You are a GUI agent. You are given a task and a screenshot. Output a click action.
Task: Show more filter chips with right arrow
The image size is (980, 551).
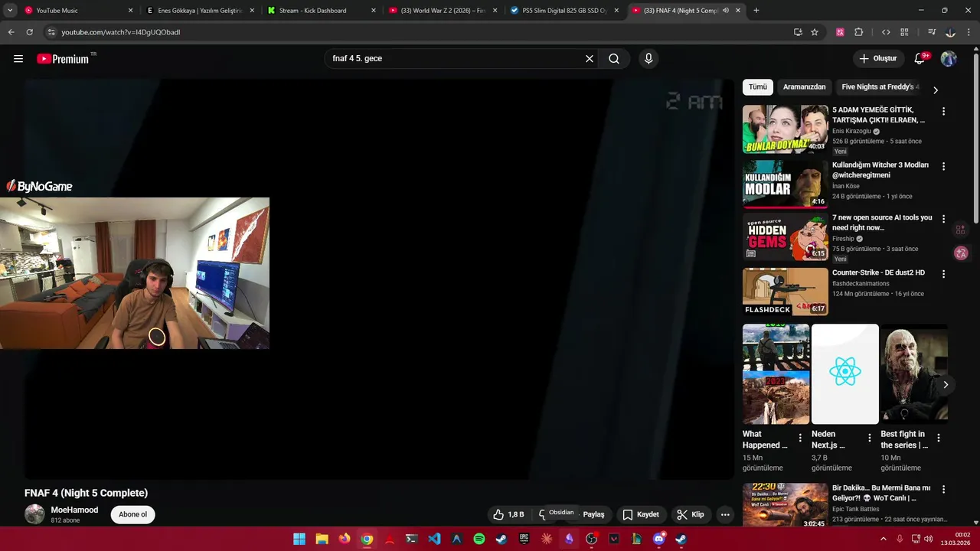pyautogui.click(x=935, y=90)
